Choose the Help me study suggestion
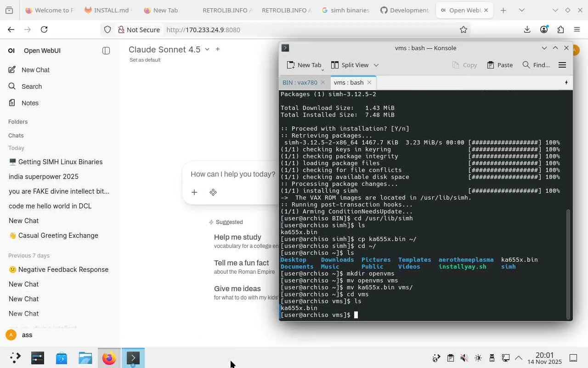This screenshot has height=368, width=588. [x=246, y=241]
